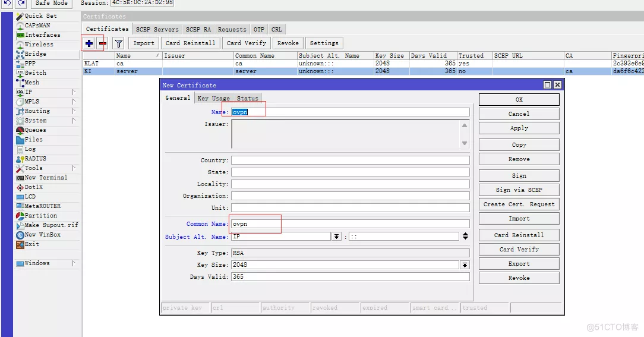Viewport: 644px width, 337px height.
Task: Open the Subject Alt. Name type dropdown
Action: click(x=336, y=237)
